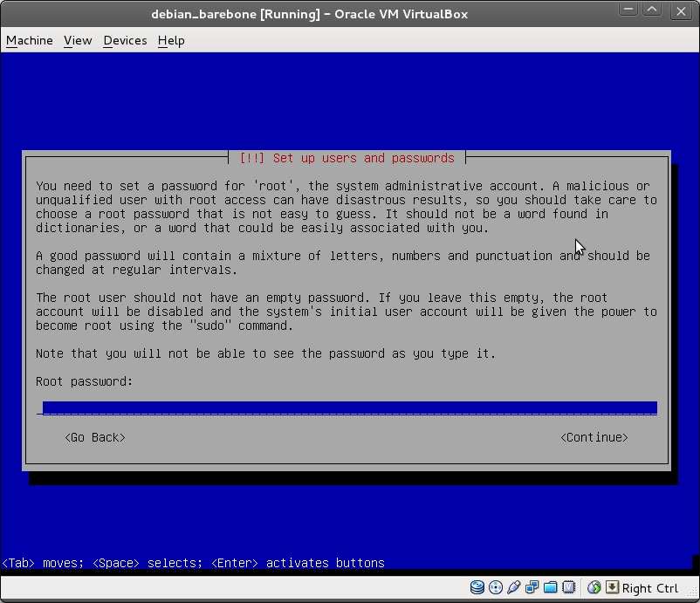Close the VirtualBox window
Viewport: 700px width, 603px height.
pyautogui.click(x=681, y=10)
